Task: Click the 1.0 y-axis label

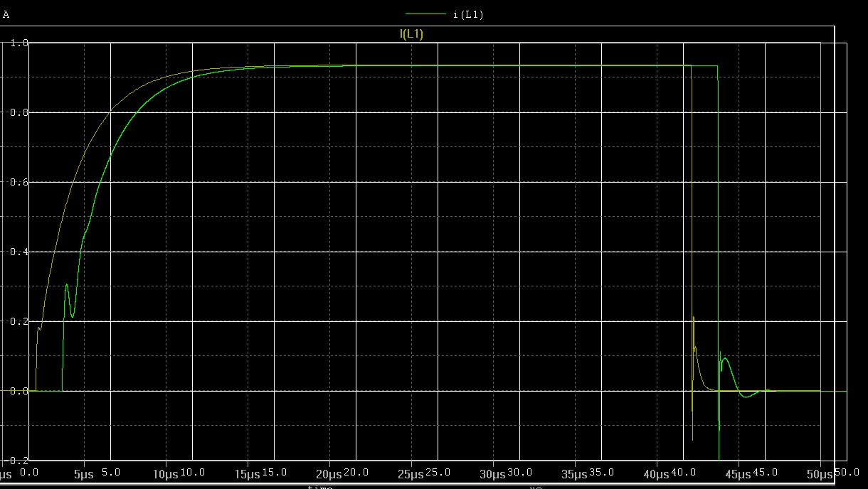Action: coord(19,44)
